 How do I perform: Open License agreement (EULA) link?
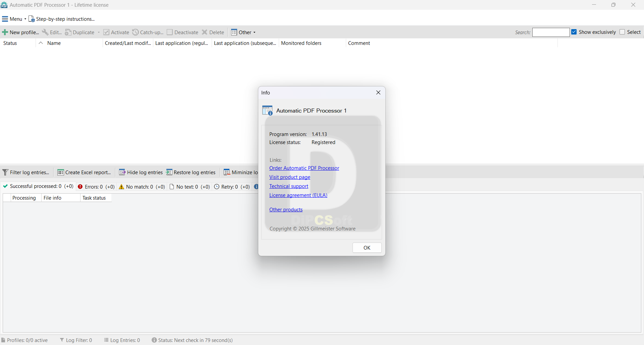point(298,195)
